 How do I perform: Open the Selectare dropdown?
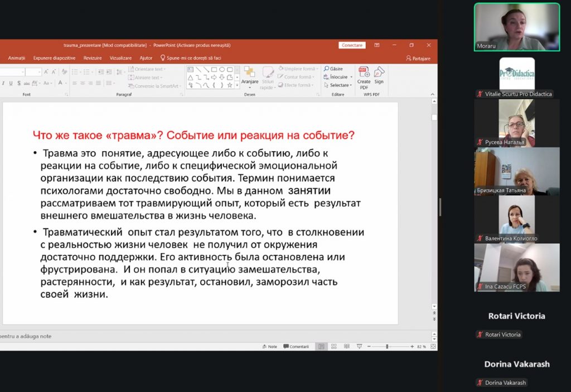pyautogui.click(x=351, y=85)
